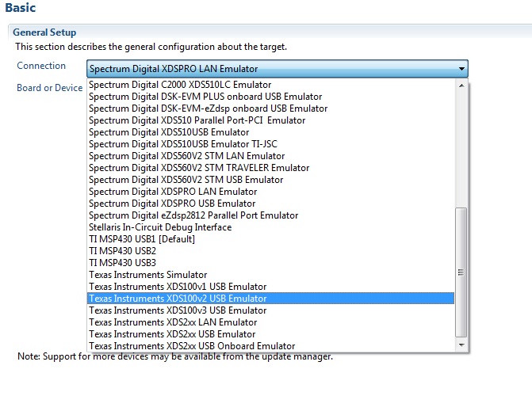Pick Texas Instruments XDS2xx USB Onboard Emulator

(x=270, y=346)
